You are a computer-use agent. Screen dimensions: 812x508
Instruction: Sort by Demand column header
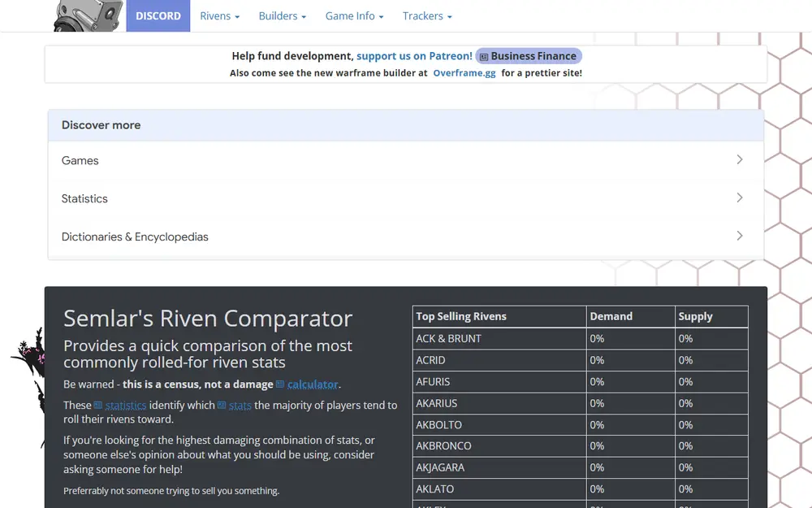(630, 316)
